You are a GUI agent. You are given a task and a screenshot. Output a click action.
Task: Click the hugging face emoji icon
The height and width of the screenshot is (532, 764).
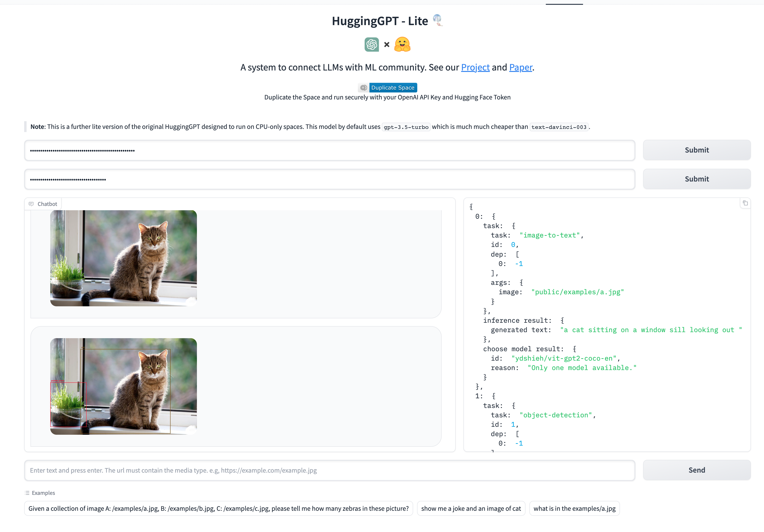pyautogui.click(x=402, y=45)
